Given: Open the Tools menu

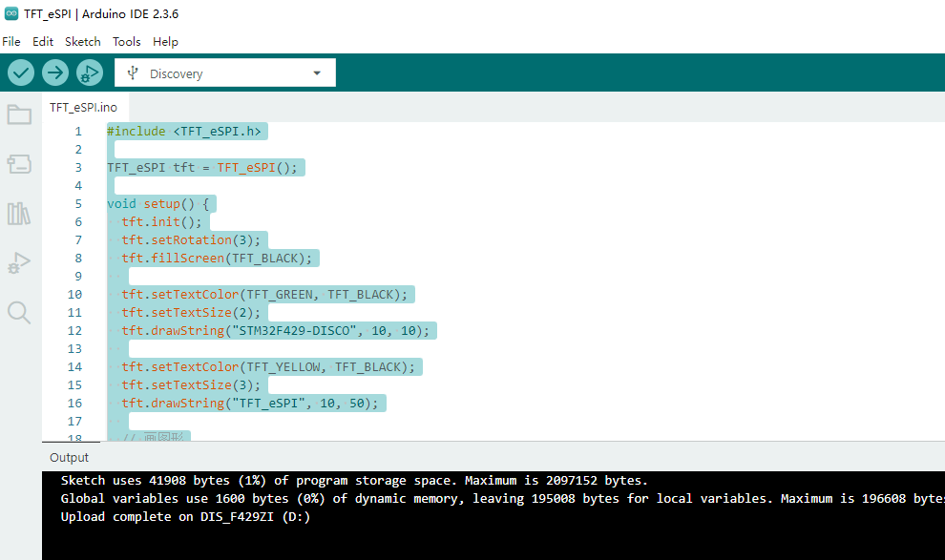Looking at the screenshot, I should point(127,42).
